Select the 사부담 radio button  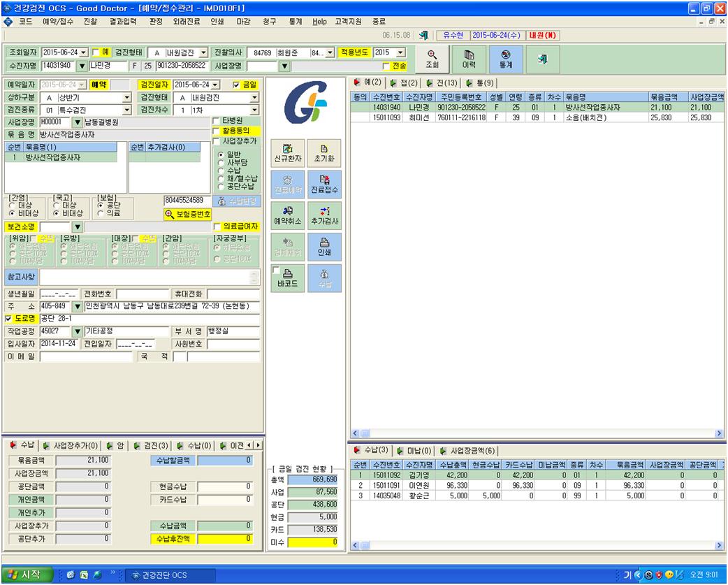click(221, 163)
